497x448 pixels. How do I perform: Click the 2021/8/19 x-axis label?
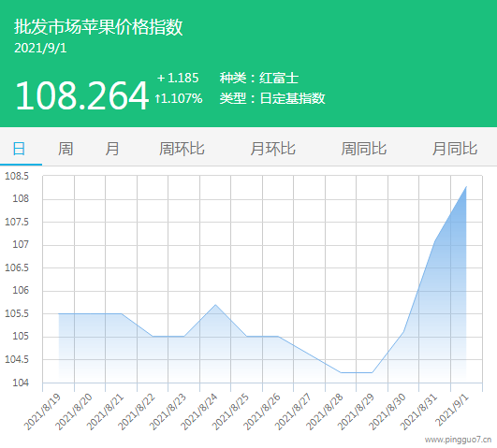[x=42, y=412]
